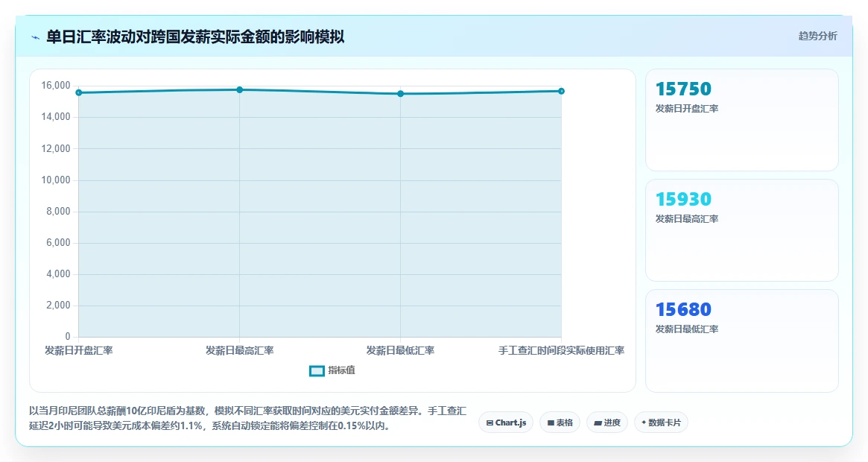
Task: Click the 发薪日开盘汇率 data point on chart
Action: click(x=79, y=92)
